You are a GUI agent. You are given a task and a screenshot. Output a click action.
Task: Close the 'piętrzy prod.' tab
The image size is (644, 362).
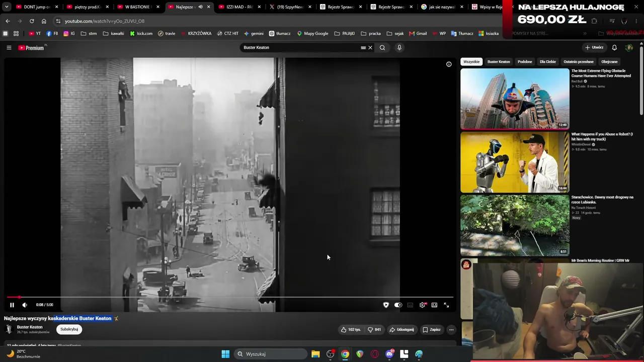point(107,7)
